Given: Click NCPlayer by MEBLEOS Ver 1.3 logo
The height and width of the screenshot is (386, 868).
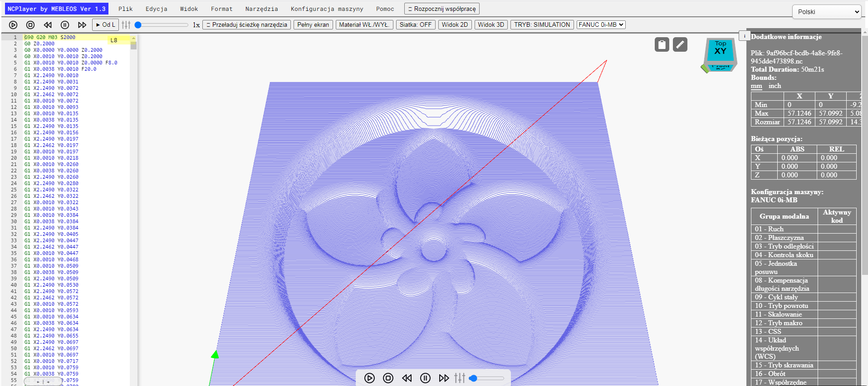Looking at the screenshot, I should click(x=57, y=9).
